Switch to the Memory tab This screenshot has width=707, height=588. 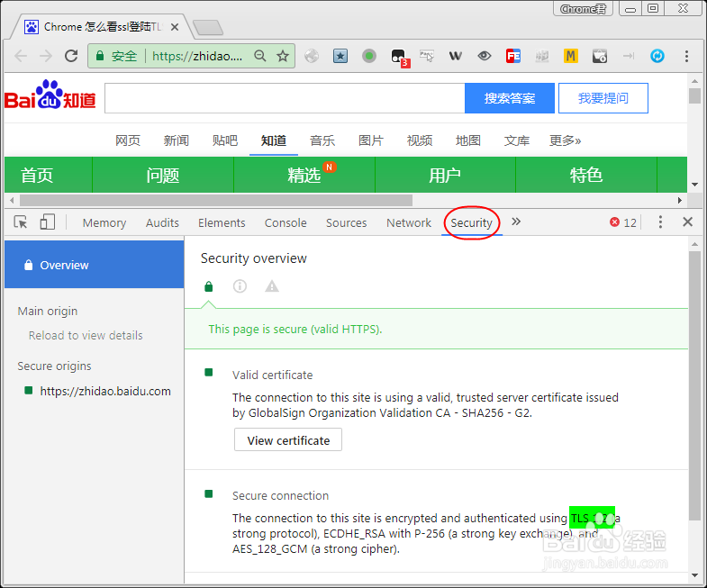pos(104,222)
